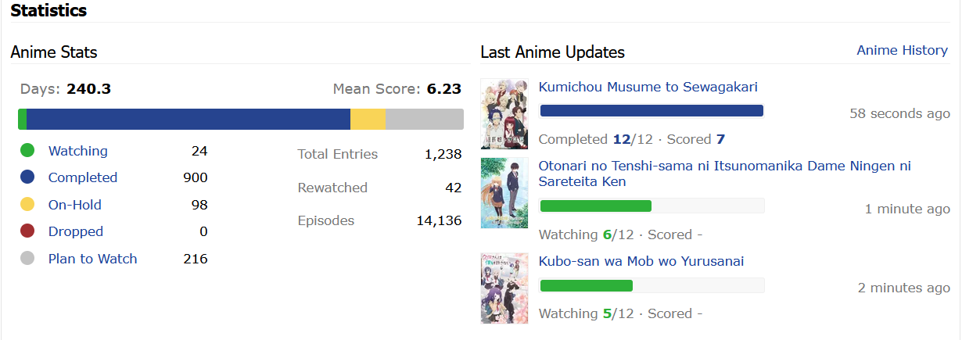Click the gray Plan to Watch dot
The image size is (980, 340).
[27, 259]
